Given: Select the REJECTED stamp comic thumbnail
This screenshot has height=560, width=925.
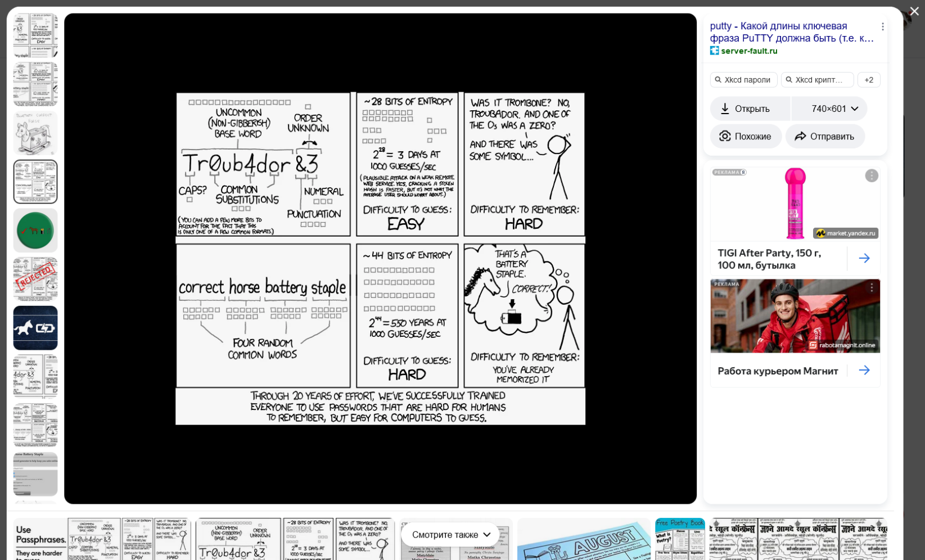Looking at the screenshot, I should [x=35, y=279].
